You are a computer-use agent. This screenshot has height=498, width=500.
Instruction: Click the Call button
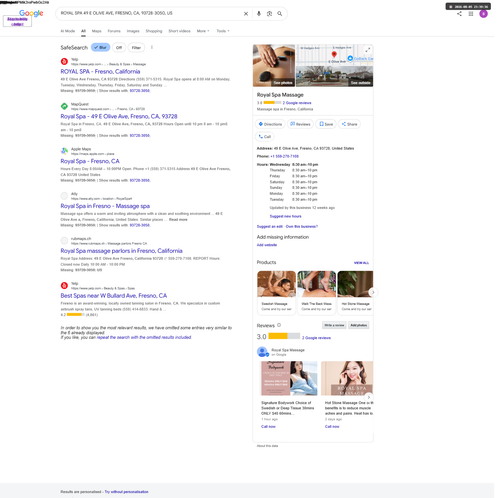(x=265, y=137)
